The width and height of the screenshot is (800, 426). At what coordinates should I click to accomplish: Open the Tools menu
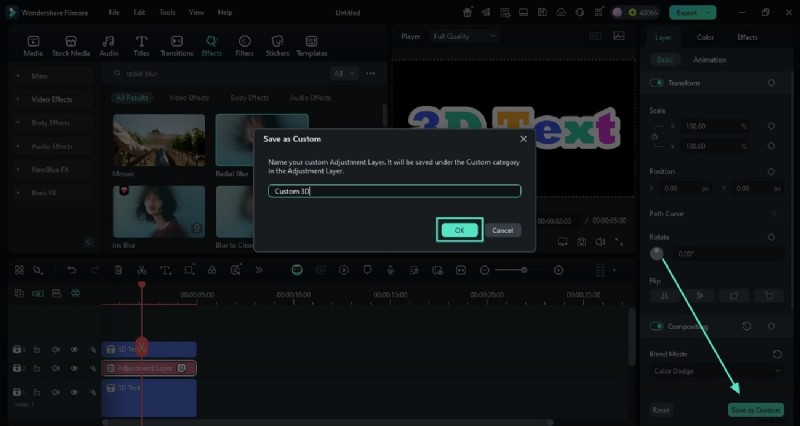coord(167,12)
